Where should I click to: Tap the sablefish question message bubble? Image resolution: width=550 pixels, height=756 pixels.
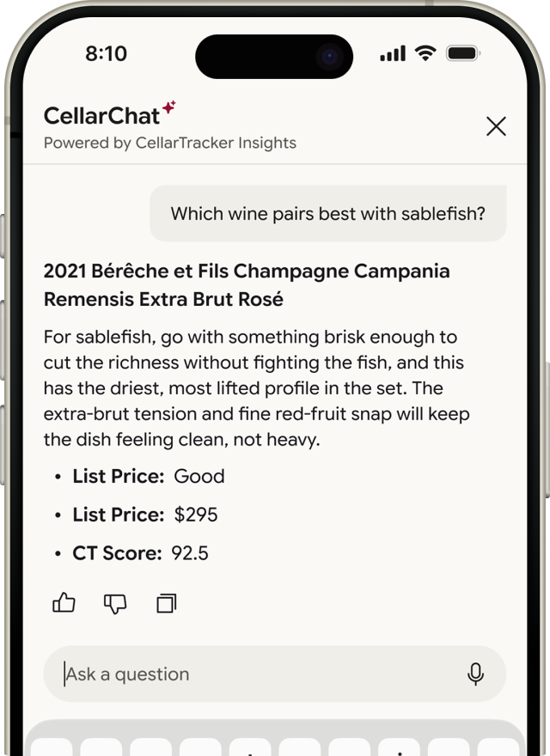click(x=328, y=213)
